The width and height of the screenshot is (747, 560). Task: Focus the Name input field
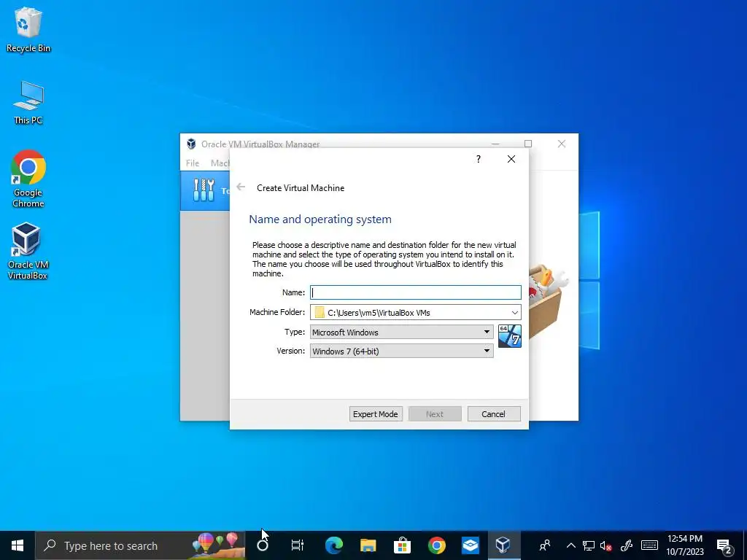point(415,292)
